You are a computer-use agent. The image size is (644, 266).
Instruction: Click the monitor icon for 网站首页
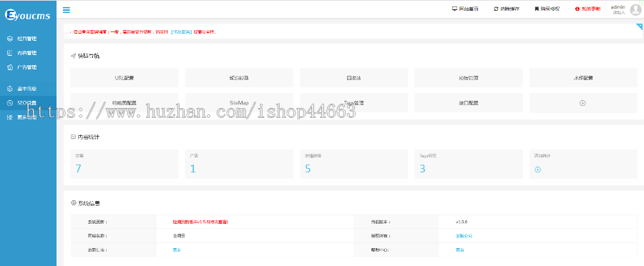[x=454, y=9]
